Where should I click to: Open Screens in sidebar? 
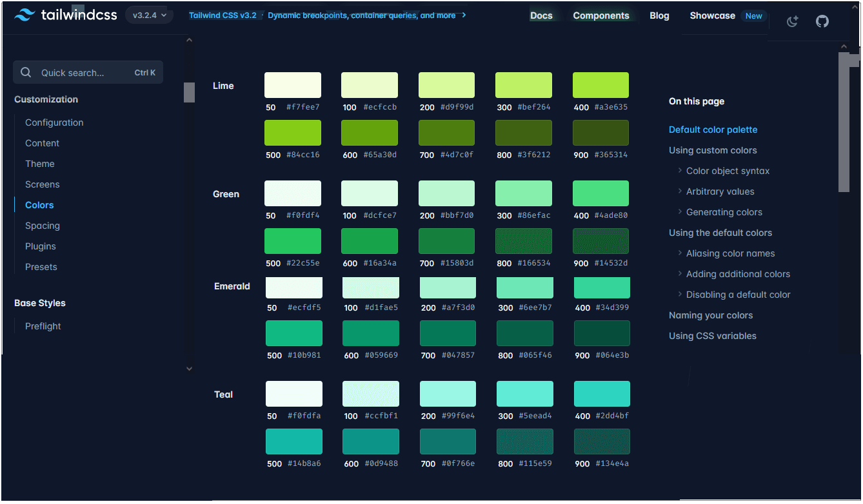pos(43,184)
